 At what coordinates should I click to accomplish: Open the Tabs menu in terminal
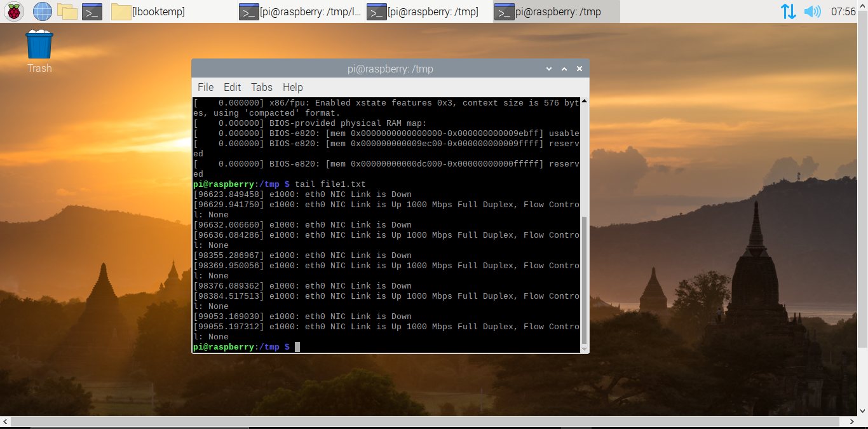pyautogui.click(x=261, y=87)
